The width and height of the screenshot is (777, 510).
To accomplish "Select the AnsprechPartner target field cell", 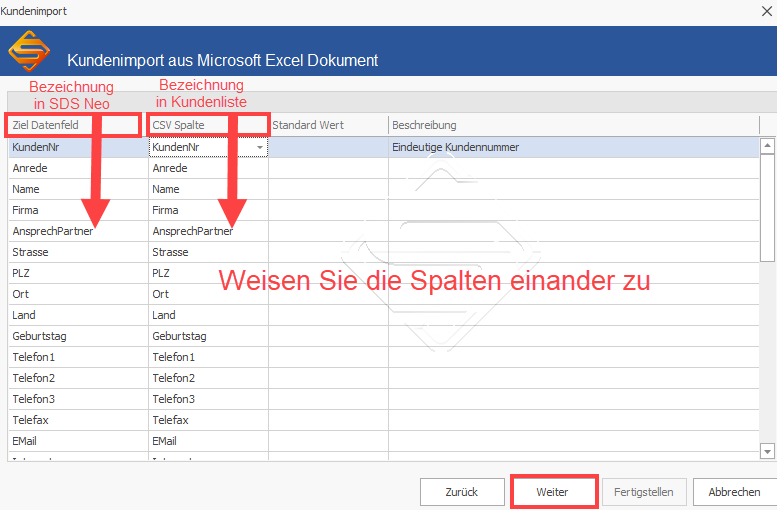I will (78, 231).
